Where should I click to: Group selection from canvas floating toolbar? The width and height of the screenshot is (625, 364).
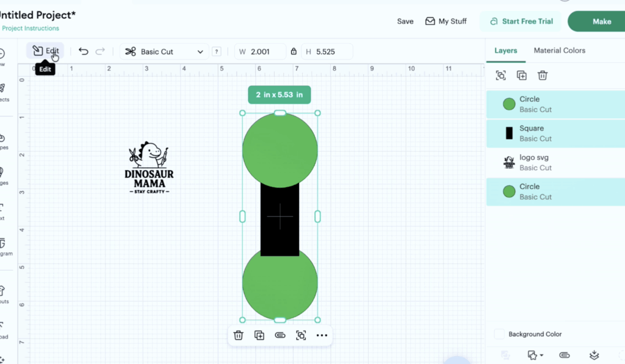[x=301, y=335]
